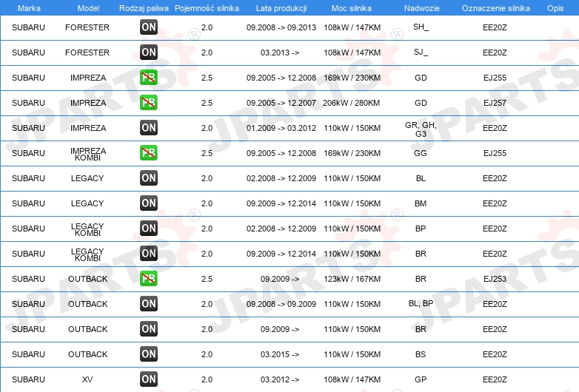Click petrol PB icon in Impreza Kombi row
The width and height of the screenshot is (579, 392).
(x=148, y=152)
